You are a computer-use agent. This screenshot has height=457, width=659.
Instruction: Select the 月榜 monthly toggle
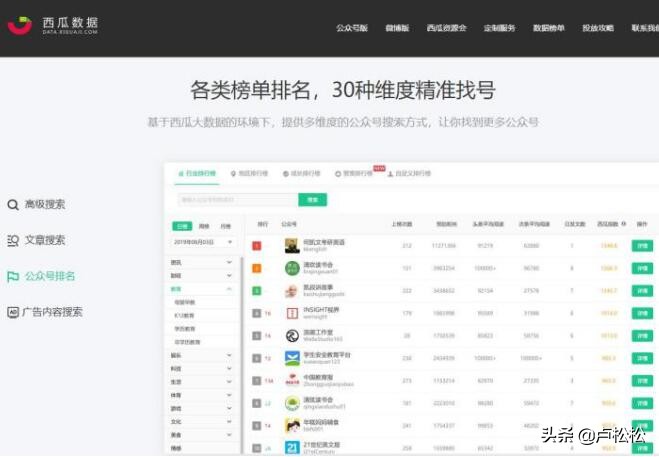coord(226,226)
